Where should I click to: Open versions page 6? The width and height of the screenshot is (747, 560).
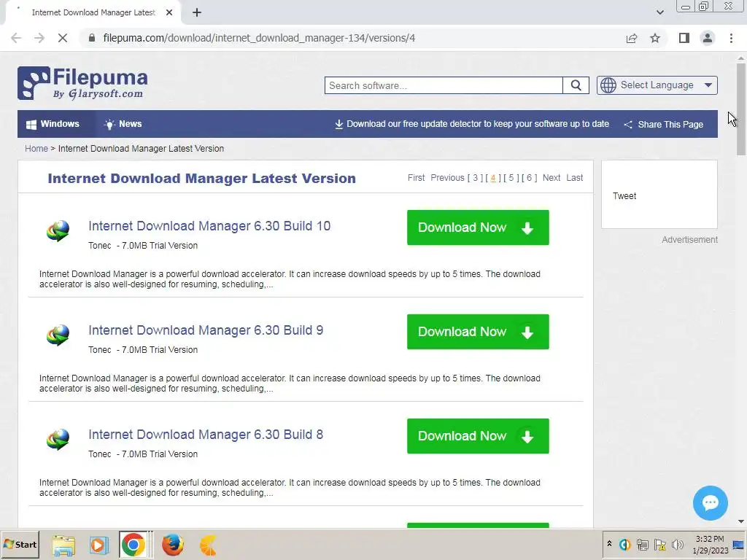530,178
